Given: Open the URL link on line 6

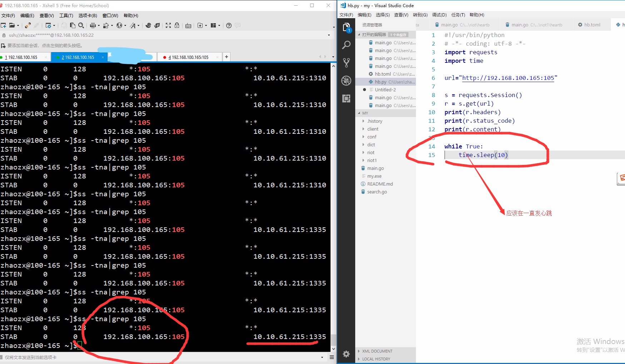Looking at the screenshot, I should coord(508,78).
